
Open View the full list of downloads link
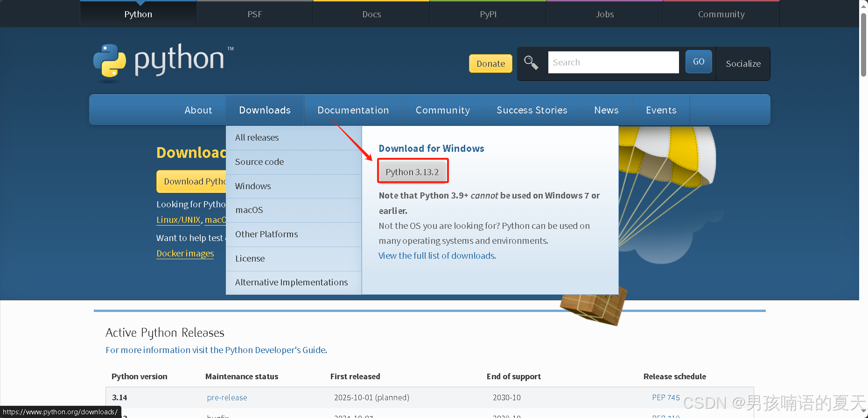click(x=437, y=256)
